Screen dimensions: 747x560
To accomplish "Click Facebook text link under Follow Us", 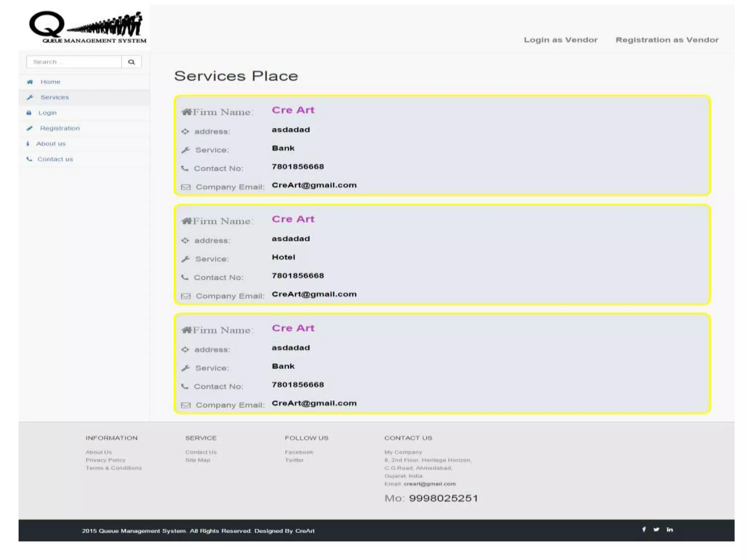I will (299, 452).
